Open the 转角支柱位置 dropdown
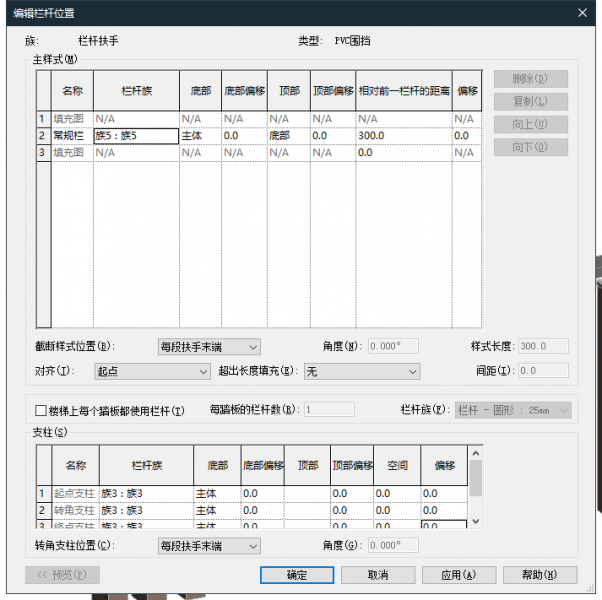The height and width of the screenshot is (600, 602). point(209,546)
